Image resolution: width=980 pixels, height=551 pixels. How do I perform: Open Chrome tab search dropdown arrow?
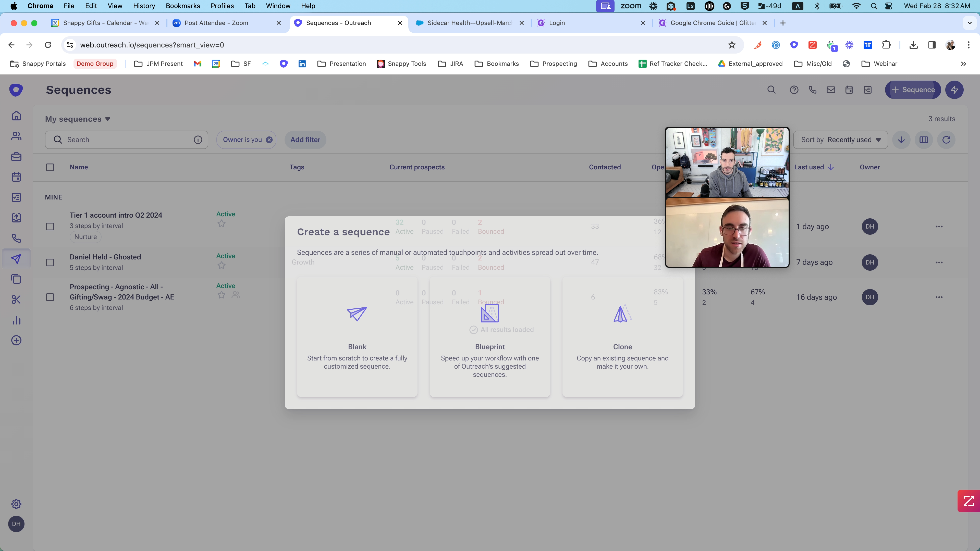(x=970, y=23)
